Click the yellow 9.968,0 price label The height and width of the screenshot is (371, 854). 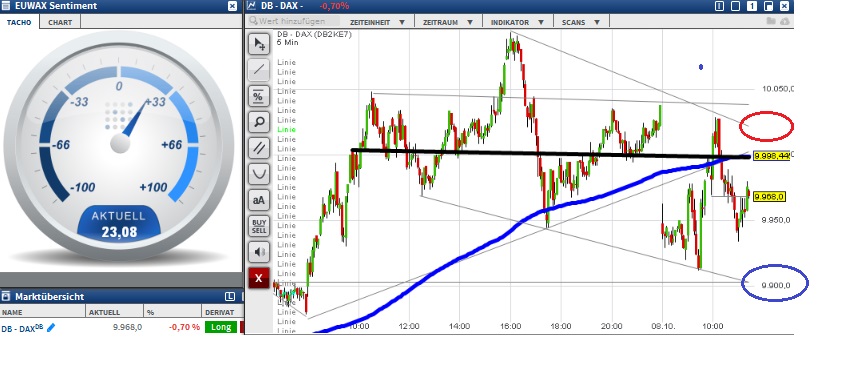(x=769, y=197)
